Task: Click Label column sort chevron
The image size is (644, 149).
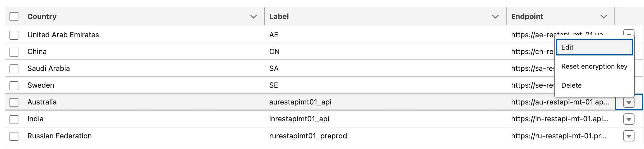Action: pyautogui.click(x=495, y=17)
